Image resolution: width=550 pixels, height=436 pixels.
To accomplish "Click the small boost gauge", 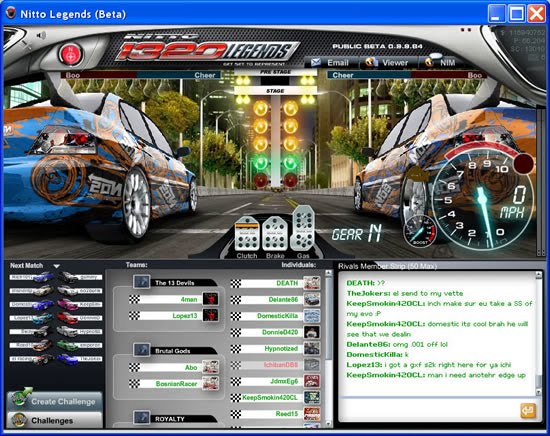I will click(x=420, y=232).
